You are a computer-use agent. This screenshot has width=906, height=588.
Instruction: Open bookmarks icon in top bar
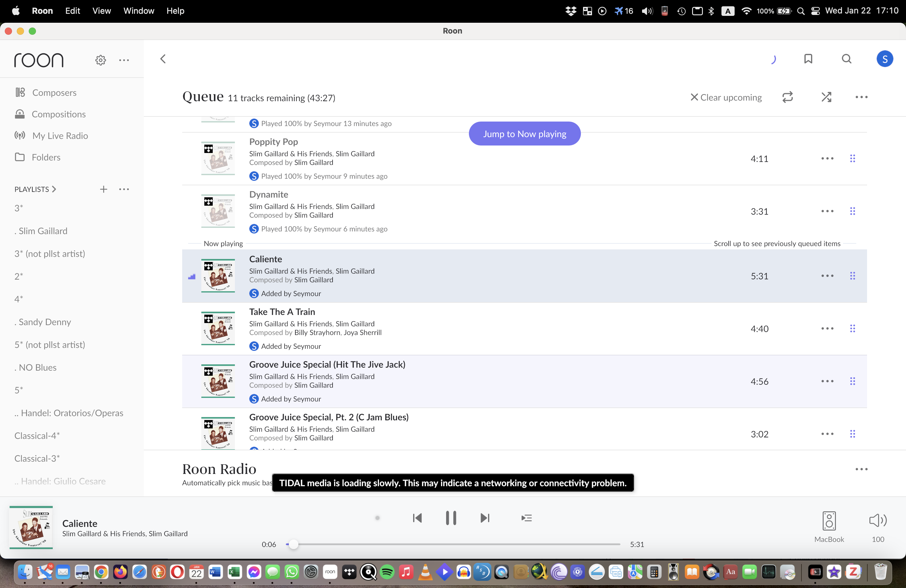click(x=808, y=59)
